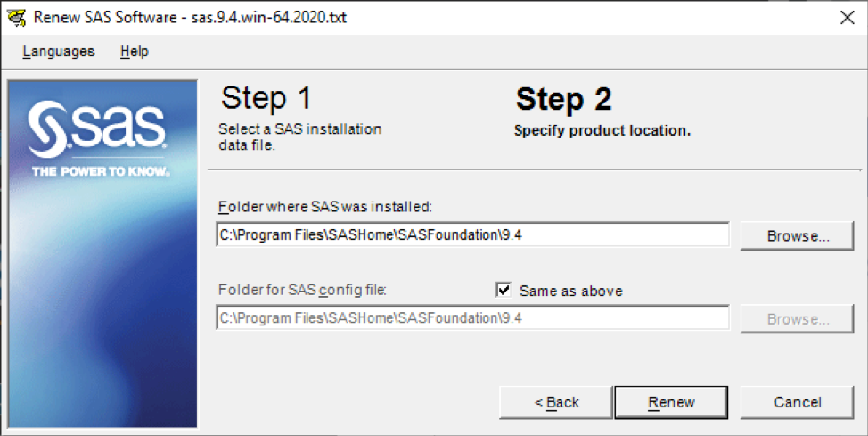Select the bold Step 2 heading
The width and height of the screenshot is (868, 436).
click(x=563, y=99)
